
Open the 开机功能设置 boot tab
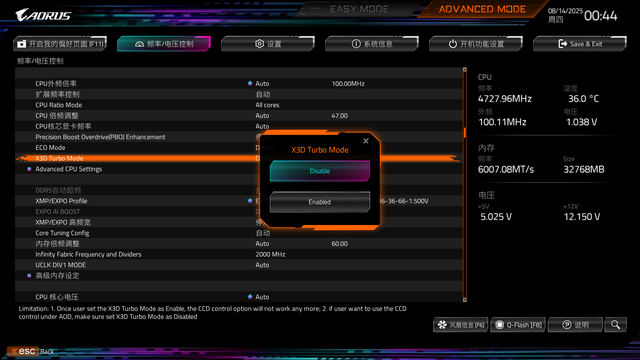(x=476, y=44)
